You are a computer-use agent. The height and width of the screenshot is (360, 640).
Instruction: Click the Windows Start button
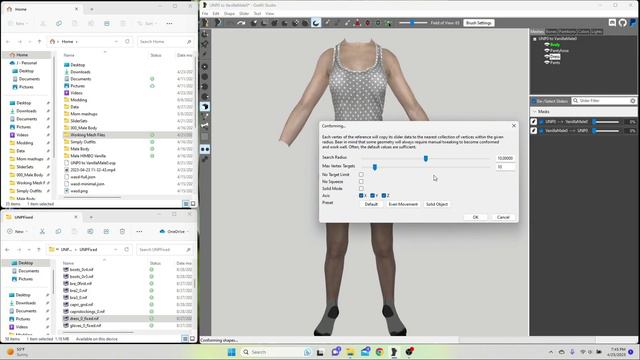click(x=231, y=352)
